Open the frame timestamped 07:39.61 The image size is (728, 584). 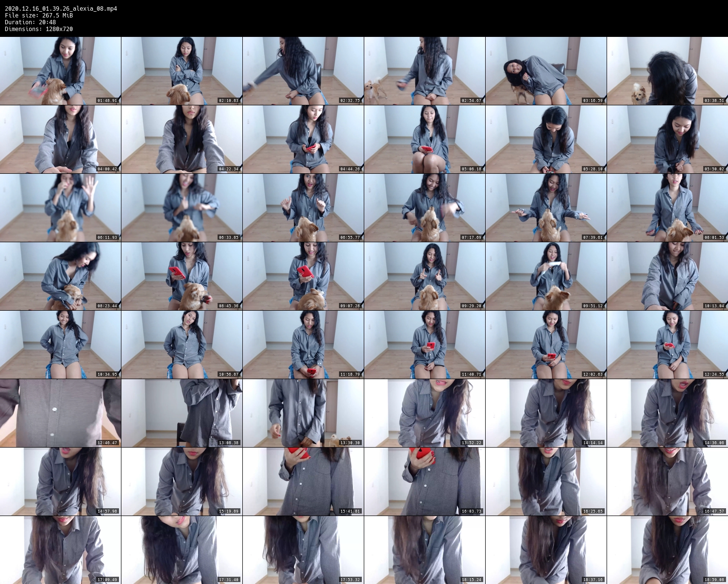coord(546,208)
